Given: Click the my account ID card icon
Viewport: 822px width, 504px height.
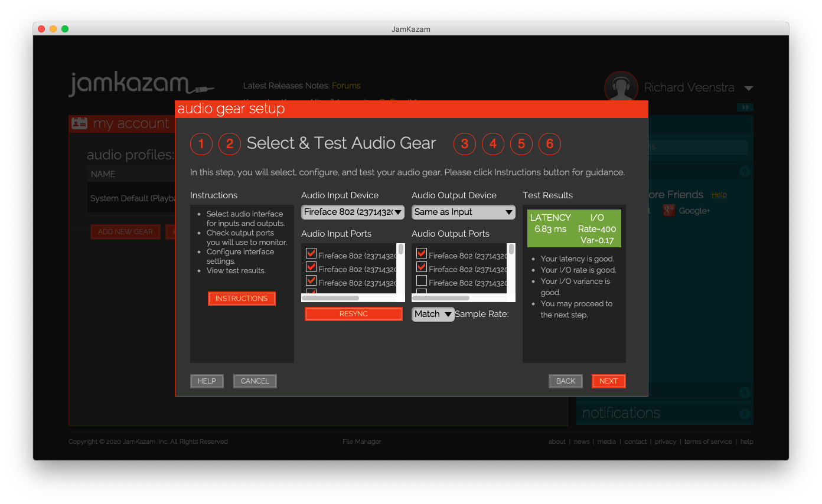Looking at the screenshot, I should tap(79, 123).
